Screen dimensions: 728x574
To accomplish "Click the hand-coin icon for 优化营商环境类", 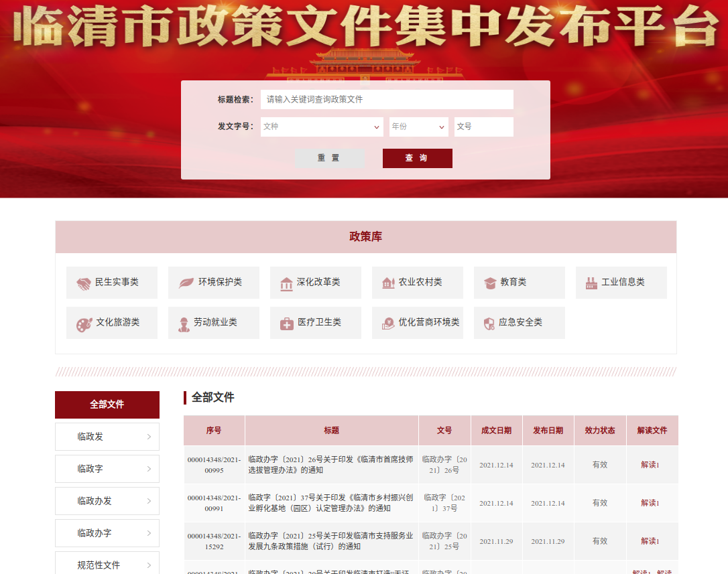I will [x=388, y=323].
